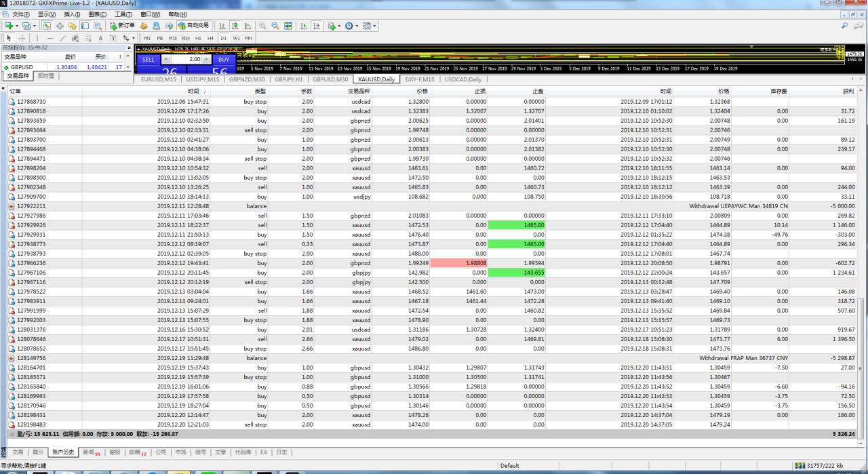Zoom out of the chart
This screenshot has width=868, height=474.
[x=275, y=26]
